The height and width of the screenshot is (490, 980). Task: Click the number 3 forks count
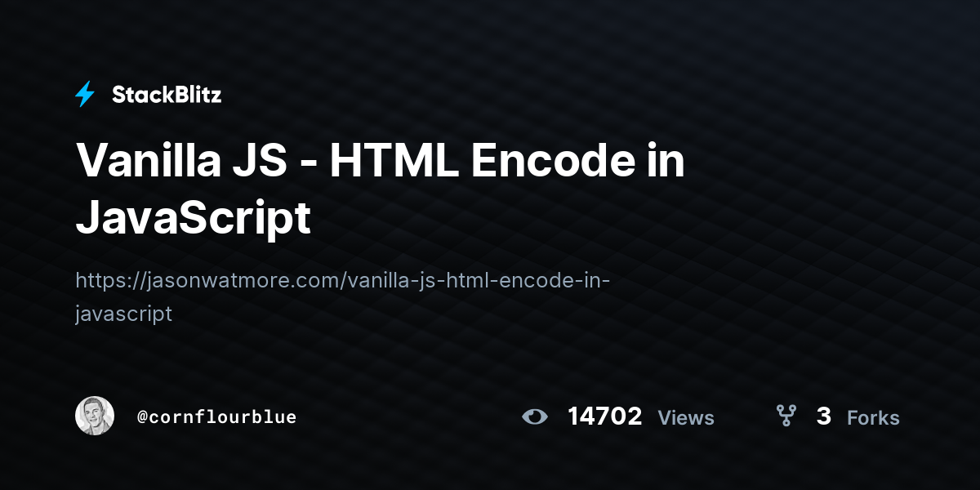tap(823, 416)
